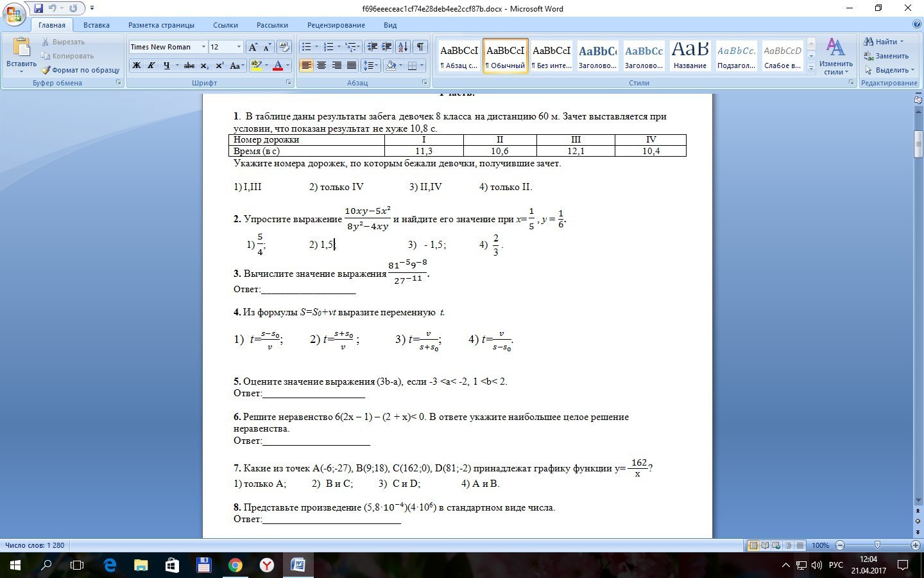Open File Explorer from the taskbar
924x578 pixels.
141,565
